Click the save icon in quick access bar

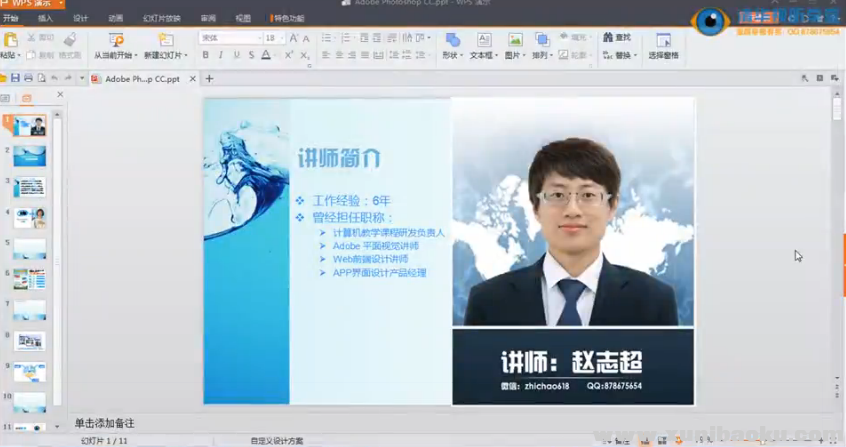point(15,78)
